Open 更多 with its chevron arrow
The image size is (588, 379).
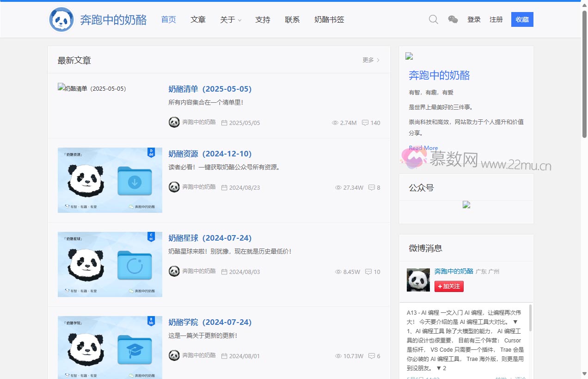(370, 60)
